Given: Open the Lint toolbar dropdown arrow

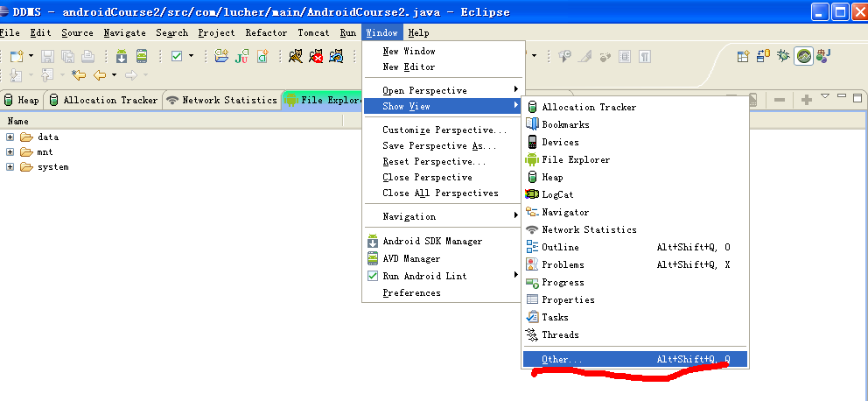Looking at the screenshot, I should pyautogui.click(x=192, y=56).
